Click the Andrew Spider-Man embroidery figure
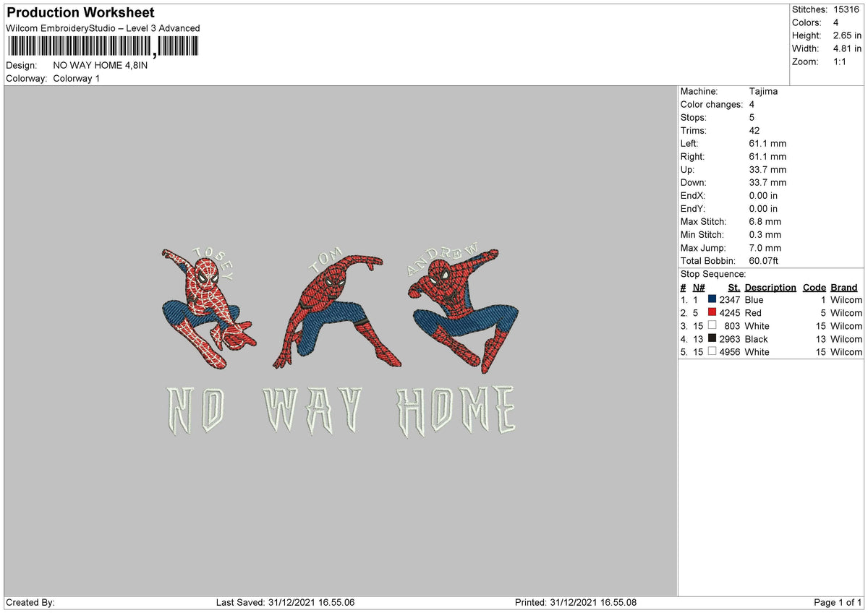 465,307
